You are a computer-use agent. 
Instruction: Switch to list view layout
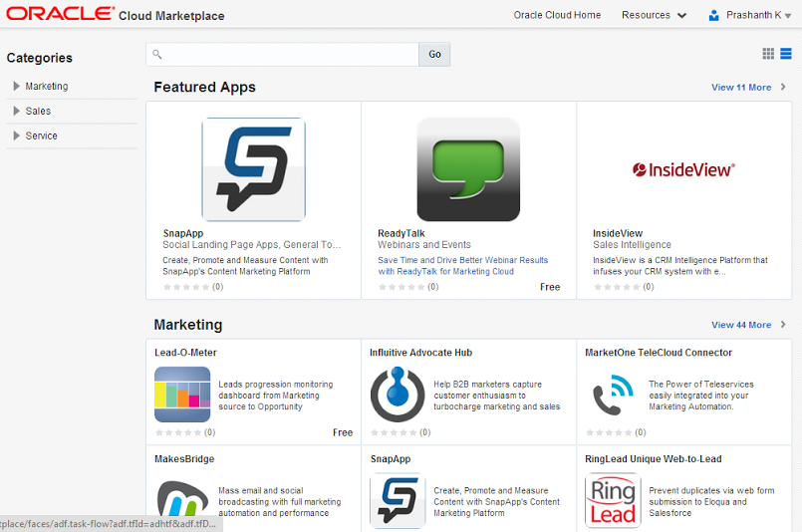[786, 54]
